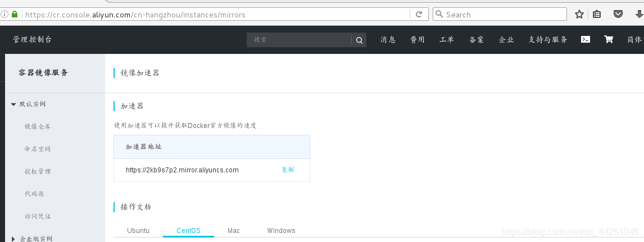Click the site info icon in address bar
644x242 pixels.
[x=4, y=15]
